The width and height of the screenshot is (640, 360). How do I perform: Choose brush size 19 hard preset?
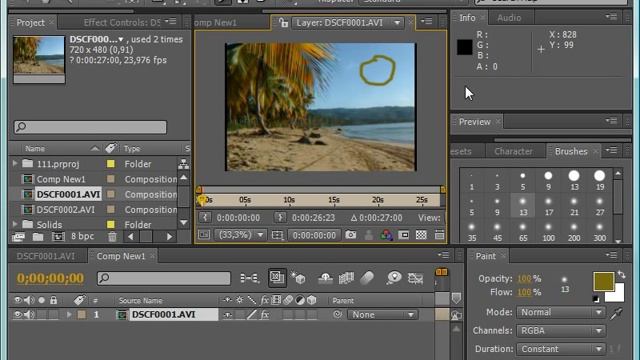click(599, 180)
